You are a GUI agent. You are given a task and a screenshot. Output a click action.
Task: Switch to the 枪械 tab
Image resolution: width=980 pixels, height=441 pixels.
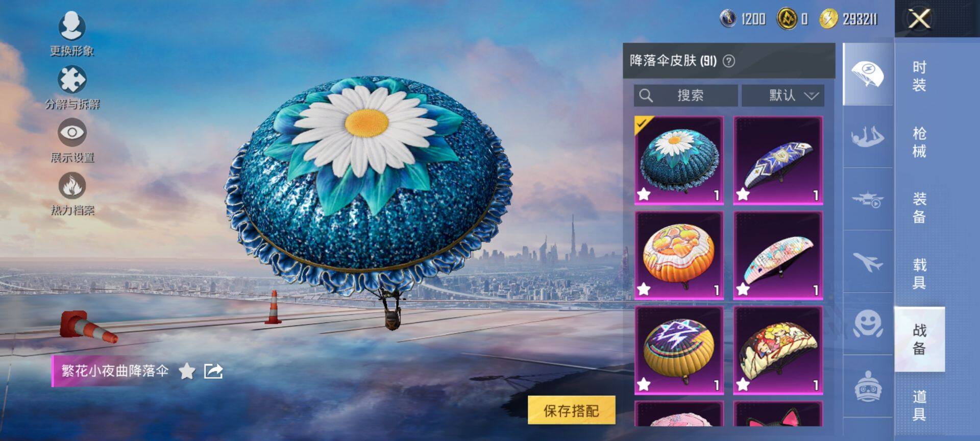tap(919, 142)
